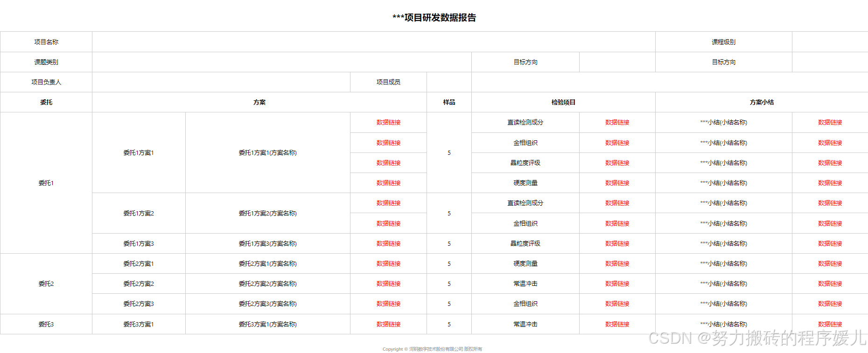Open 数据链接 beside 晶粒度评级 in 委托1方案3 row
This screenshot has width=868, height=353.
(617, 243)
